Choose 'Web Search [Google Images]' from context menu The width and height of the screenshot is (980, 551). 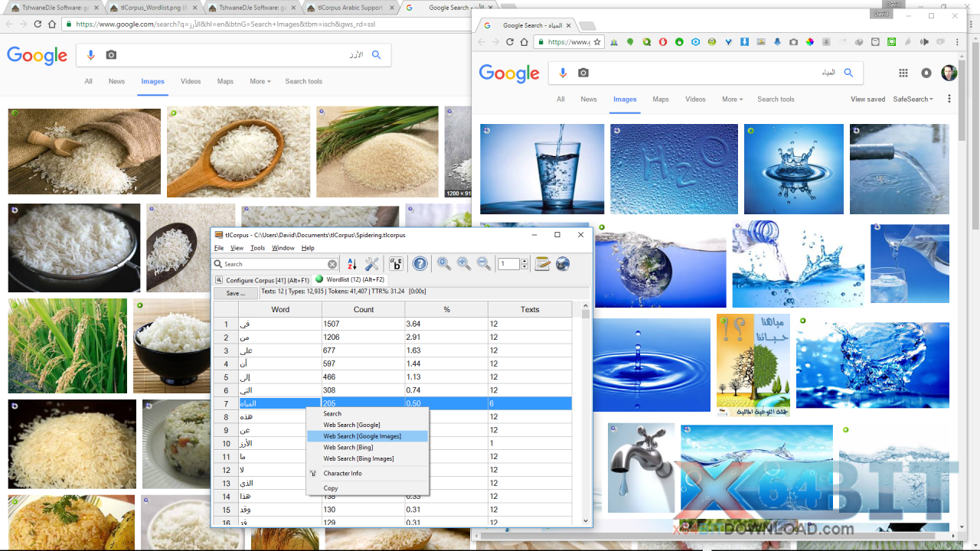(x=367, y=436)
